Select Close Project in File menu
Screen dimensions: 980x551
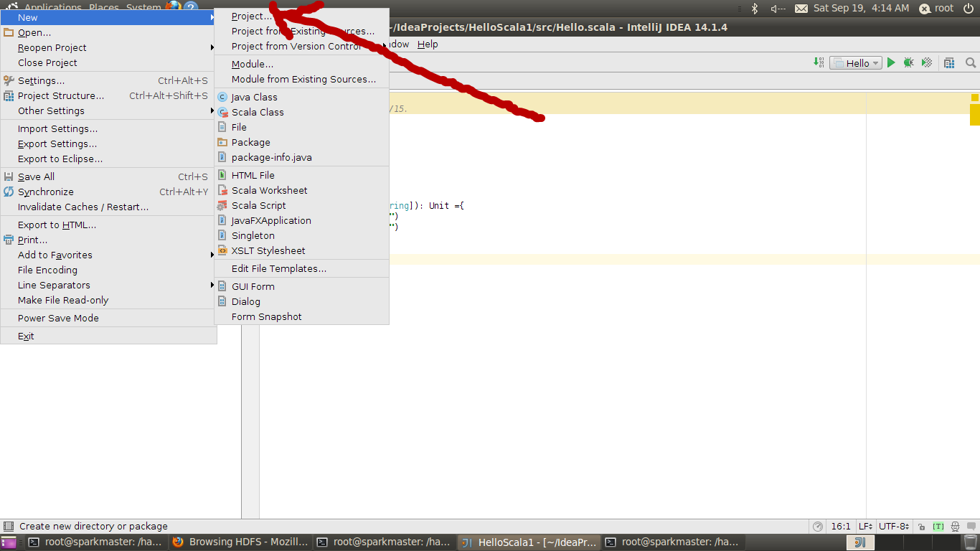pos(108,62)
